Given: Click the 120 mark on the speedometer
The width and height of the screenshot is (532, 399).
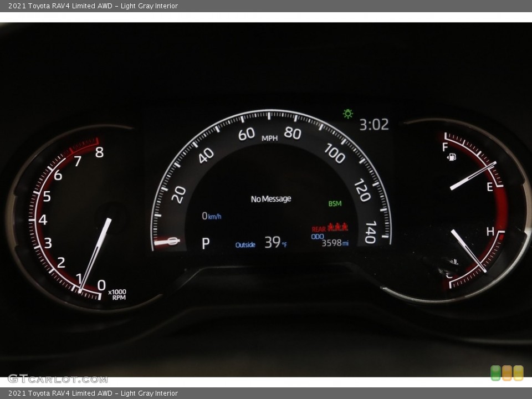Looking at the screenshot, I should tap(362, 190).
